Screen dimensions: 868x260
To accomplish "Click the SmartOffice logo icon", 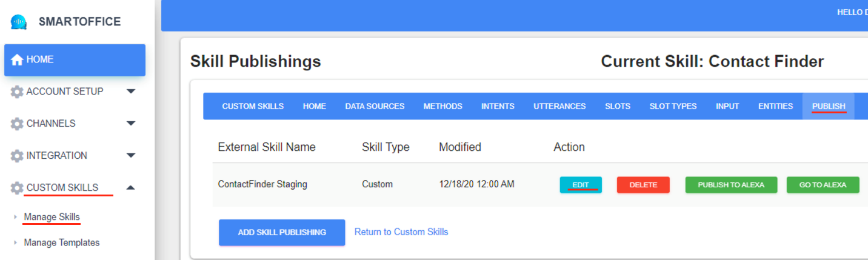I will pyautogui.click(x=19, y=22).
